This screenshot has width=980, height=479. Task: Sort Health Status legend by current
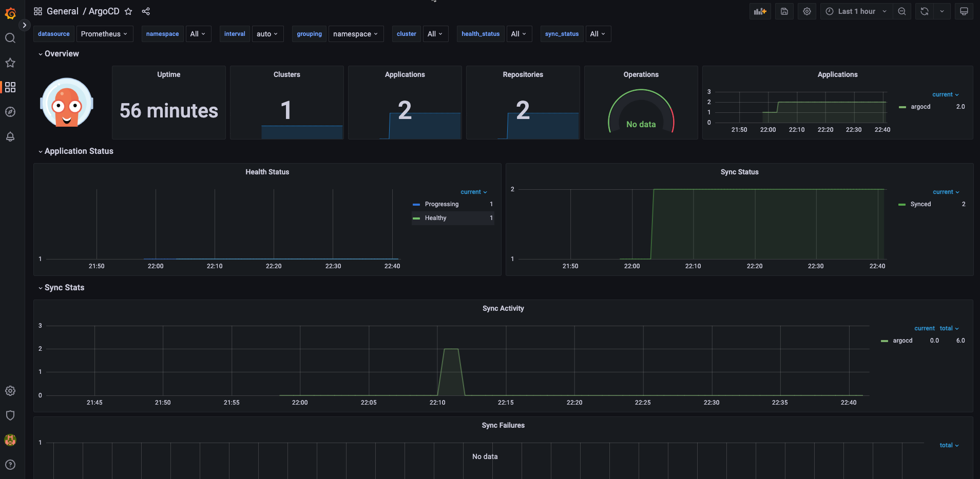[x=473, y=192]
